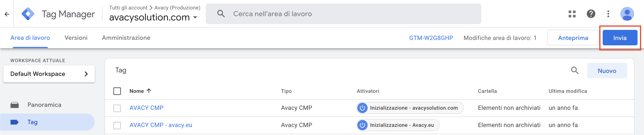Viewport: 644px width, 135px height.
Task: Click the user account avatar
Action: pyautogui.click(x=627, y=14)
